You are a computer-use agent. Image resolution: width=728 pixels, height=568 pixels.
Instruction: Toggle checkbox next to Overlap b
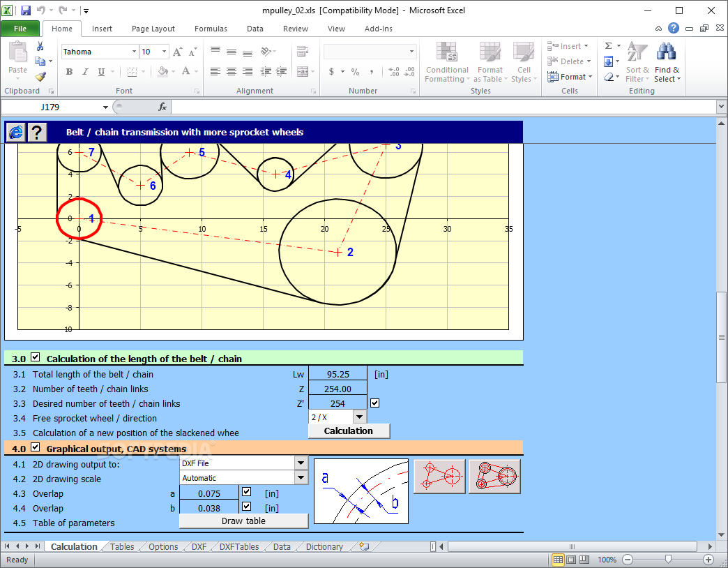coord(247,506)
